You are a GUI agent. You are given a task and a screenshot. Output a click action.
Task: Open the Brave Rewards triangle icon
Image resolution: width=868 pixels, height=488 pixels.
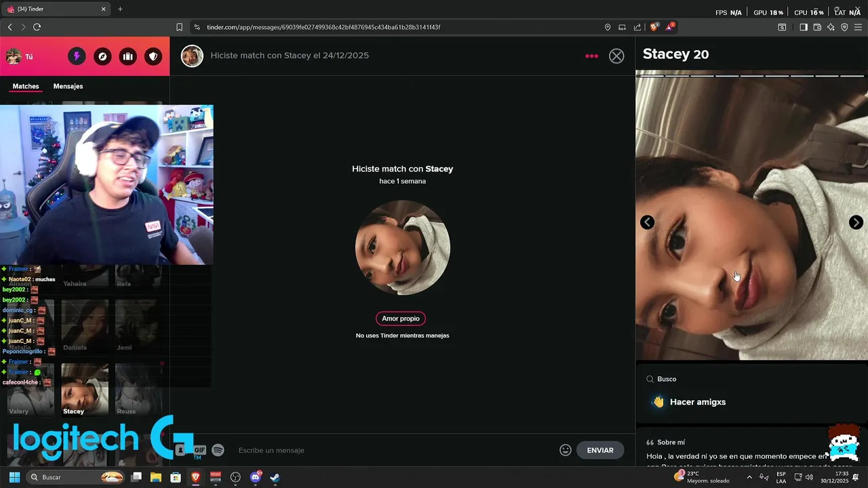670,27
